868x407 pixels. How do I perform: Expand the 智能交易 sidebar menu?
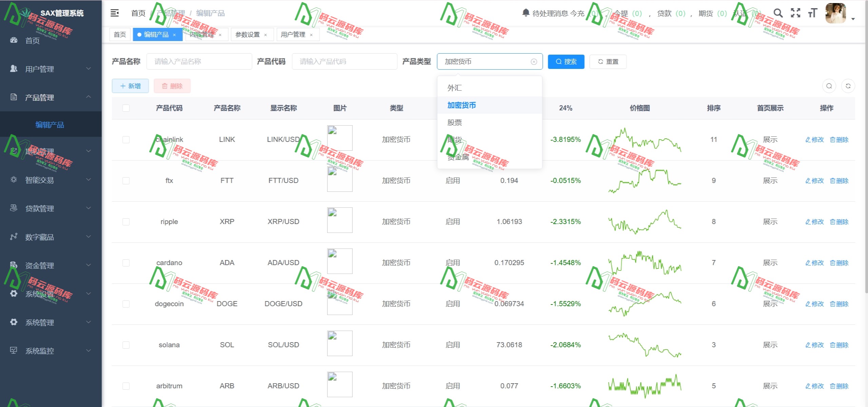click(51, 180)
